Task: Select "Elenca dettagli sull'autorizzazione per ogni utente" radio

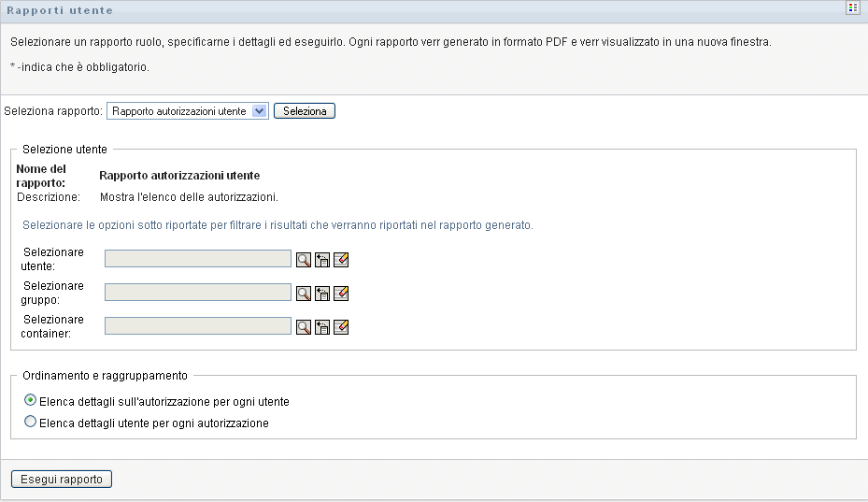Action: coord(31,401)
